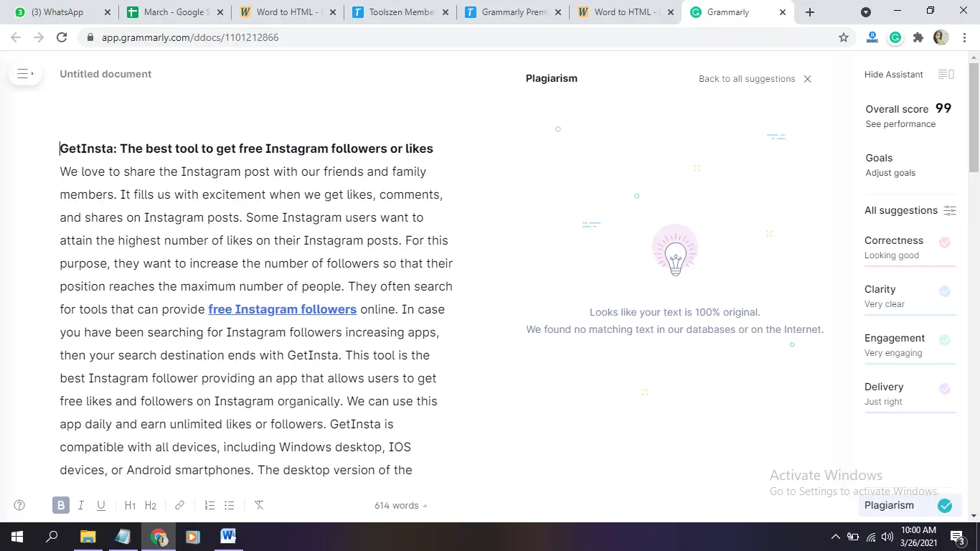Toggle bold formatting in editor toolbar
The height and width of the screenshot is (551, 980).
61,505
